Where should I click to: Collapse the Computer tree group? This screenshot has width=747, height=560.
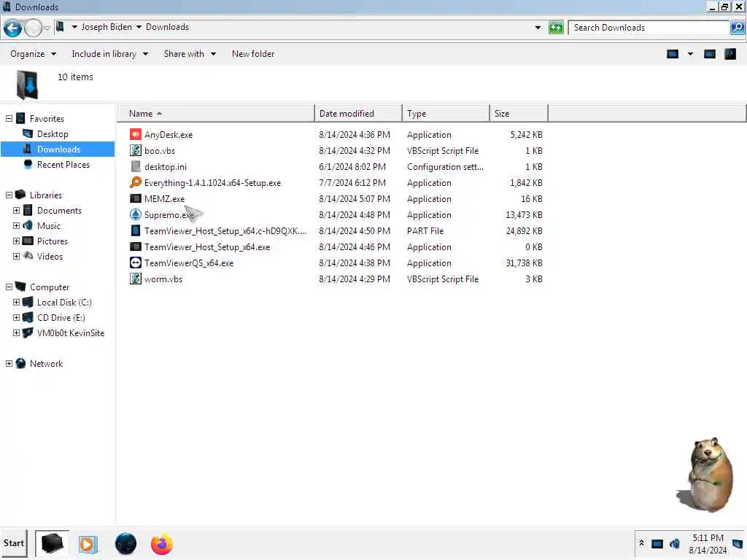coord(9,287)
